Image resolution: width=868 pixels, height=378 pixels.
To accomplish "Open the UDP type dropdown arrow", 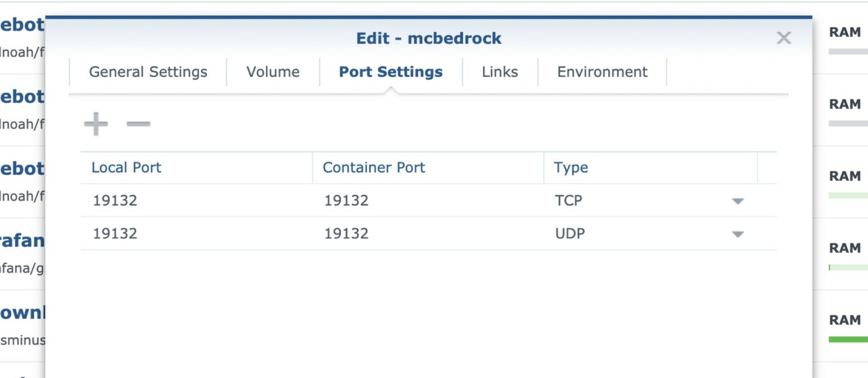I will 738,233.
